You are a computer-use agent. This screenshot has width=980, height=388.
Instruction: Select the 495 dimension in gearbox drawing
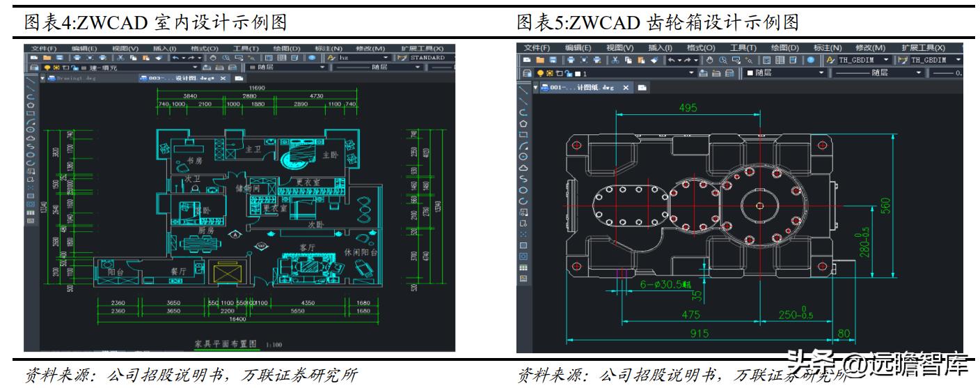pos(688,108)
